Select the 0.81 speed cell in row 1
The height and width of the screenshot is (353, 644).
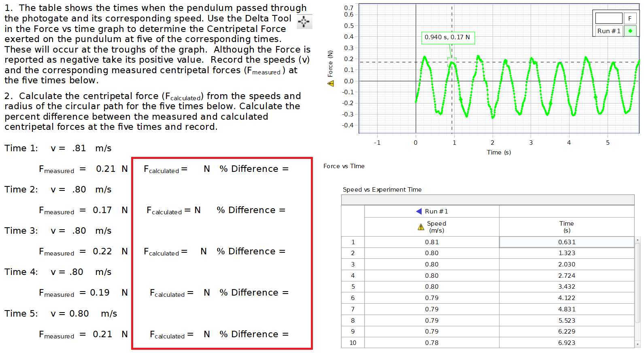click(432, 242)
